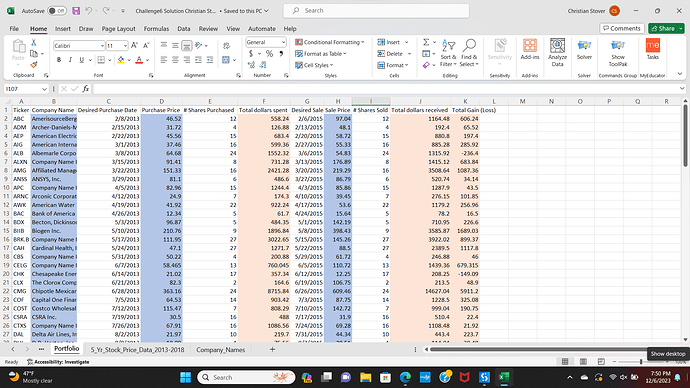Expand the Font Color dropdown arrow

pyautogui.click(x=148, y=60)
